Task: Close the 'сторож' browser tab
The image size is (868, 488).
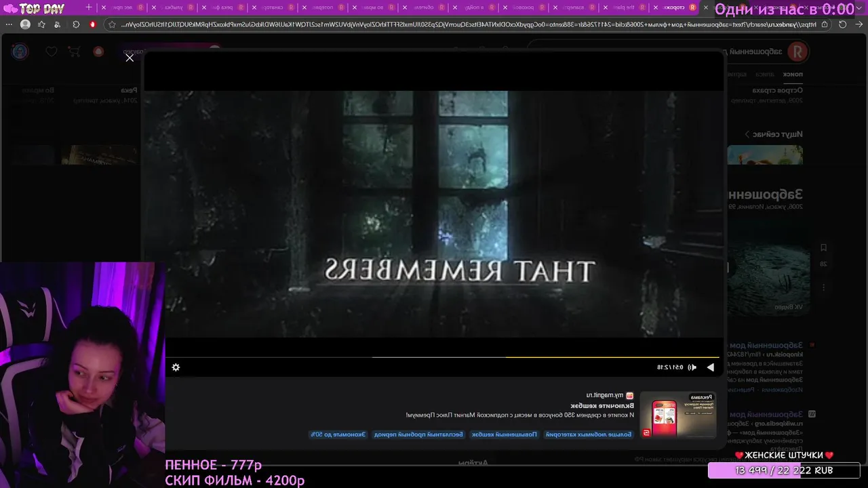Action: (x=655, y=7)
